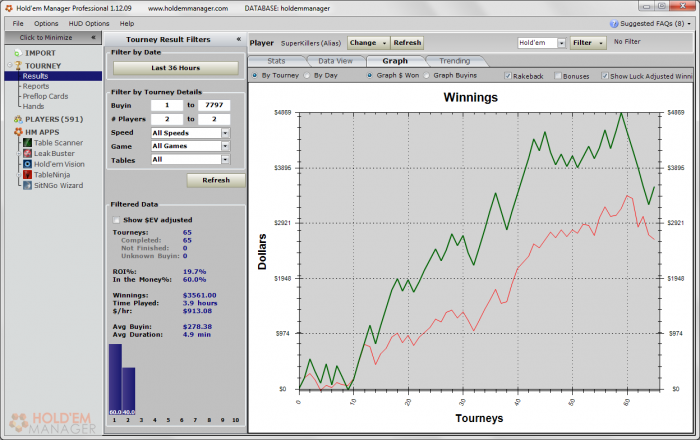Click the # Players maximum field
Viewport: 700px width, 440px height.
(214, 119)
